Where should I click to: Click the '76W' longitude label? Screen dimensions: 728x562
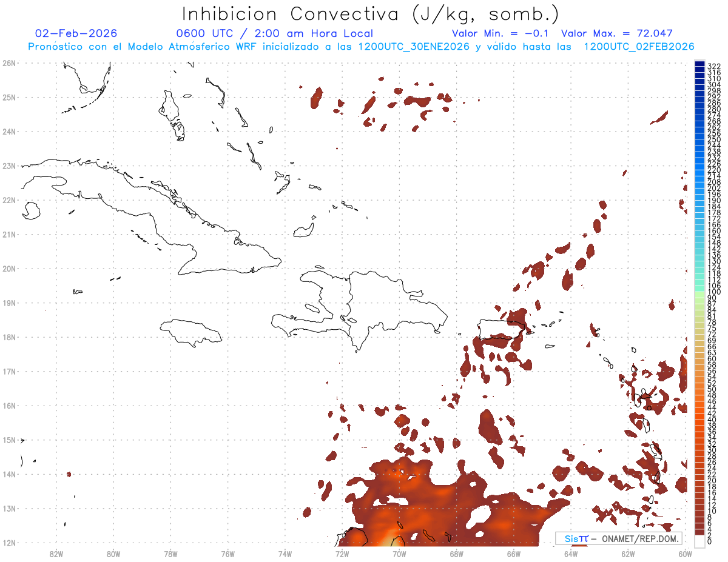pos(228,553)
